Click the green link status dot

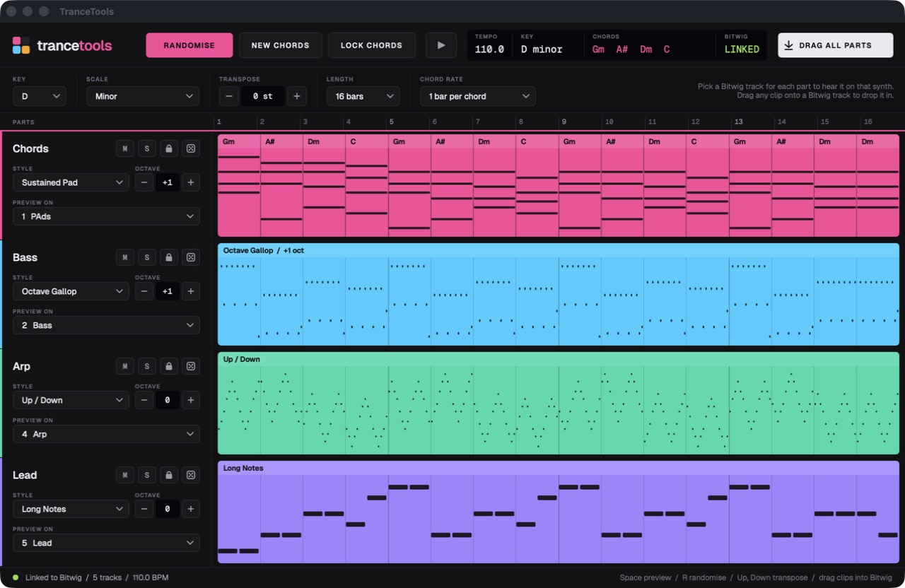point(16,577)
